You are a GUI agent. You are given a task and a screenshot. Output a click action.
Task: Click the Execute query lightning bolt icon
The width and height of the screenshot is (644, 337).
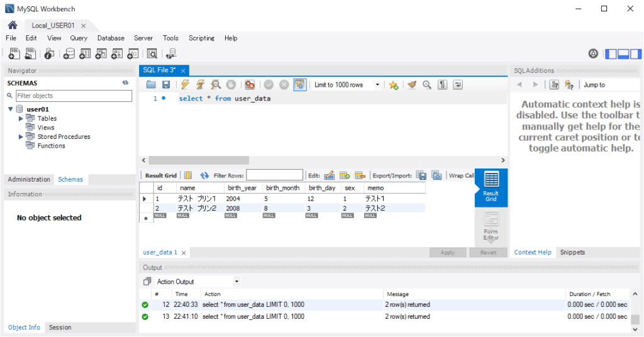tap(185, 85)
